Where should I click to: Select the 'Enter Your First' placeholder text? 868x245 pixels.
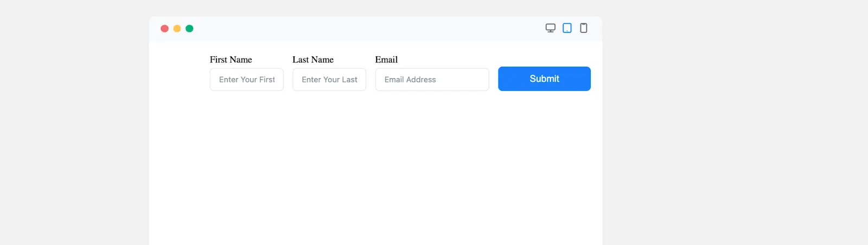click(x=247, y=80)
